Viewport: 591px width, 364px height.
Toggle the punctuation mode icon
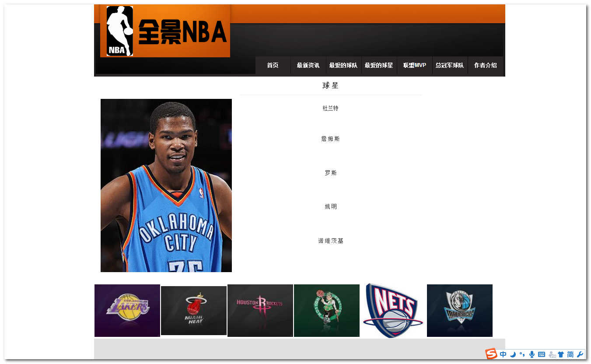point(522,354)
